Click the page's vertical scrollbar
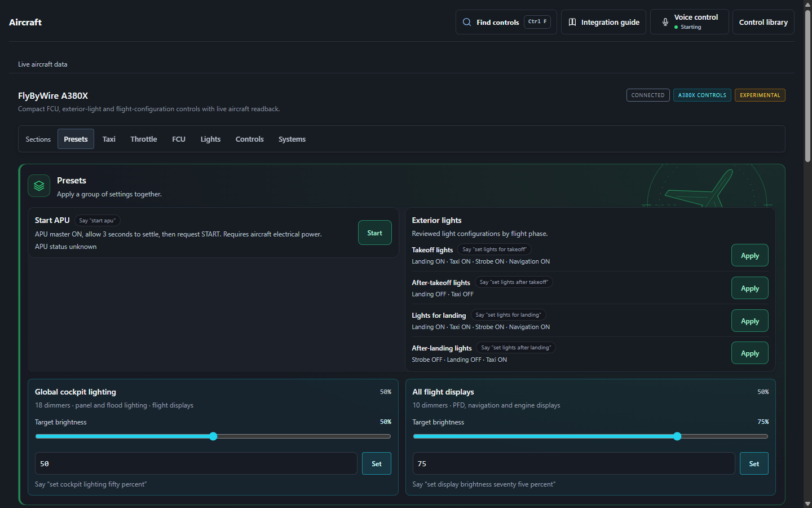Image resolution: width=812 pixels, height=508 pixels. [807, 85]
